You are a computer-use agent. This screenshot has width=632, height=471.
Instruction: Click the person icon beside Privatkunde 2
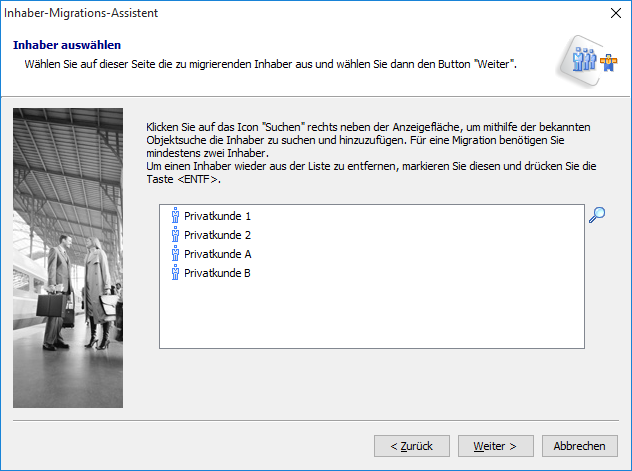tap(175, 235)
